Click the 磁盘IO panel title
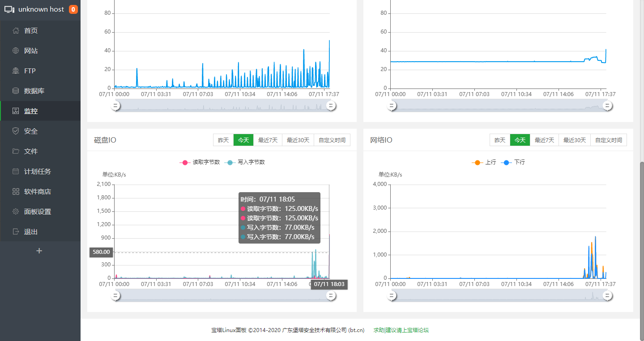Screen dimensions: 644x341 pos(105,140)
